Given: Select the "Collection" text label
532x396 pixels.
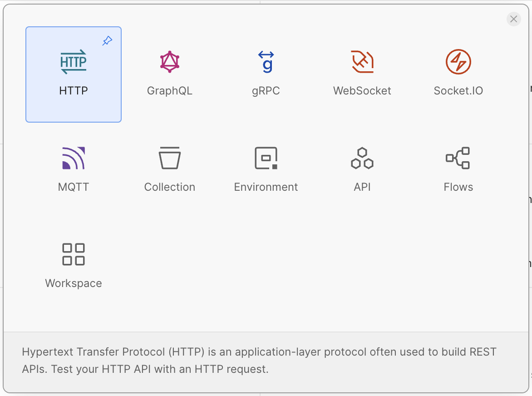Looking at the screenshot, I should pyautogui.click(x=170, y=187).
